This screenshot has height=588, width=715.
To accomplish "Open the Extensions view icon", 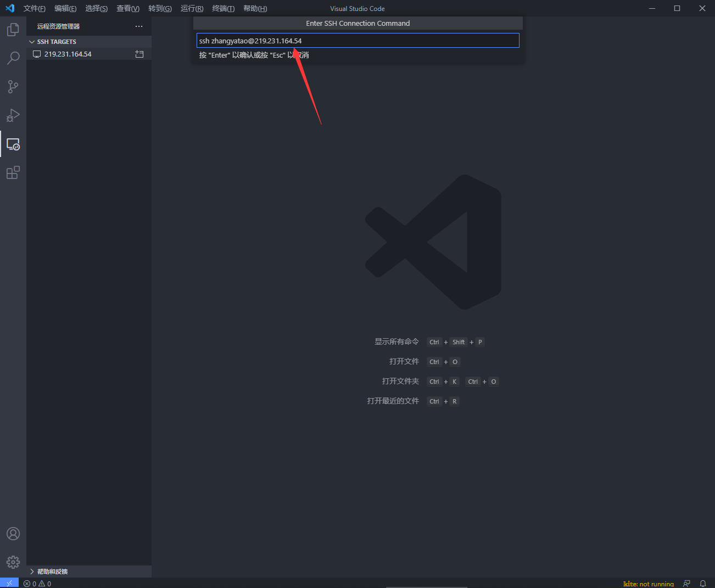I will 13,172.
